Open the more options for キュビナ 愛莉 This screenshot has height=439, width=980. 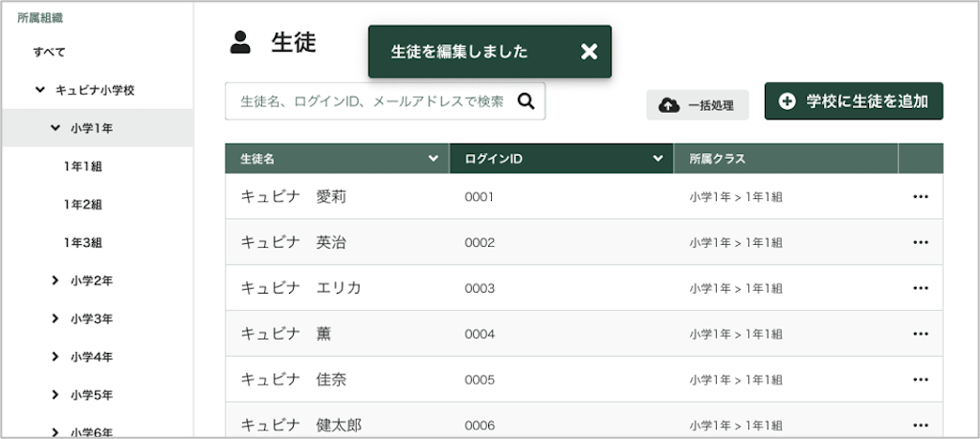[920, 197]
